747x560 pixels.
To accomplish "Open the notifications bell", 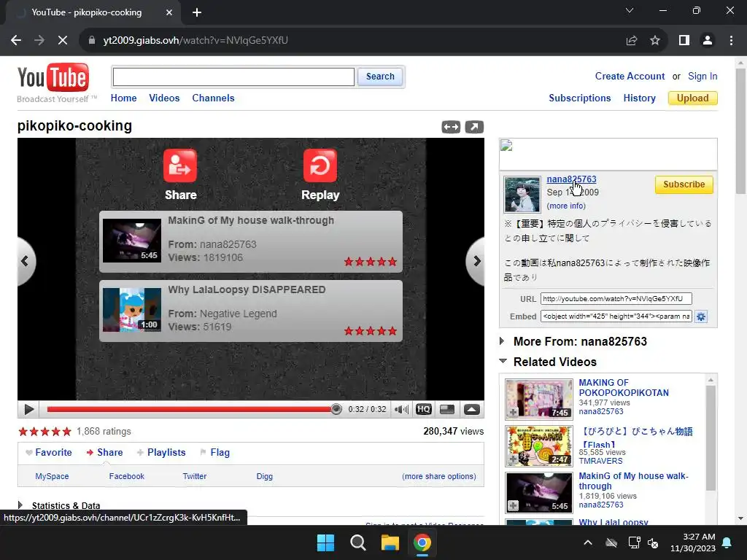I will click(727, 542).
